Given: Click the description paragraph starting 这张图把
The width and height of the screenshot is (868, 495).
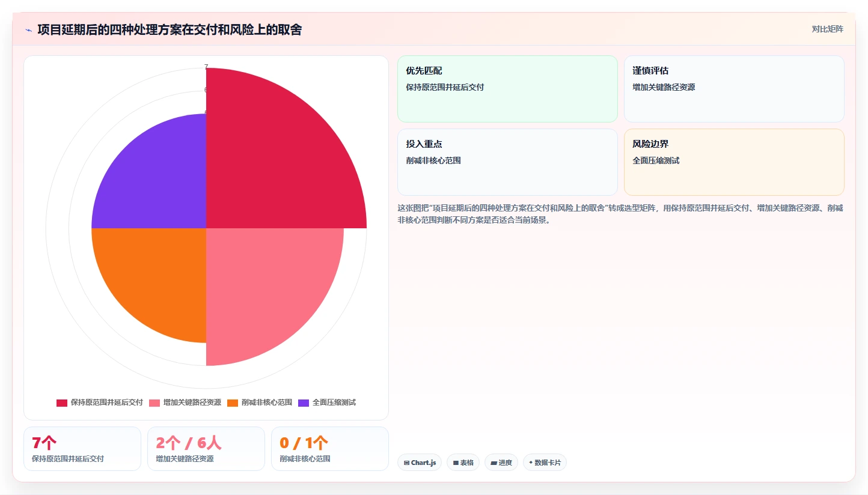Looking at the screenshot, I should pos(620,214).
